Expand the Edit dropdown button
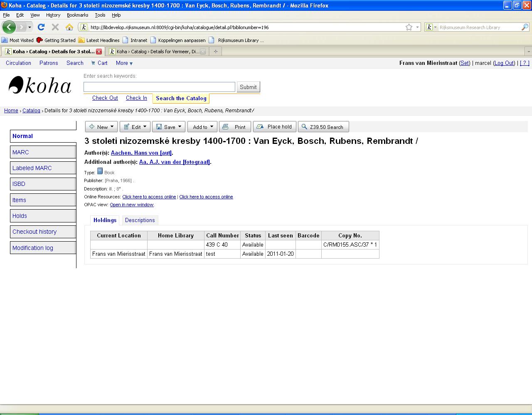 click(x=135, y=127)
